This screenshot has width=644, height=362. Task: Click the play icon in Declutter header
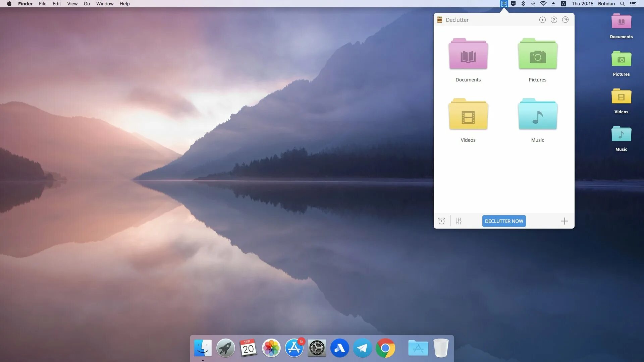tap(542, 20)
